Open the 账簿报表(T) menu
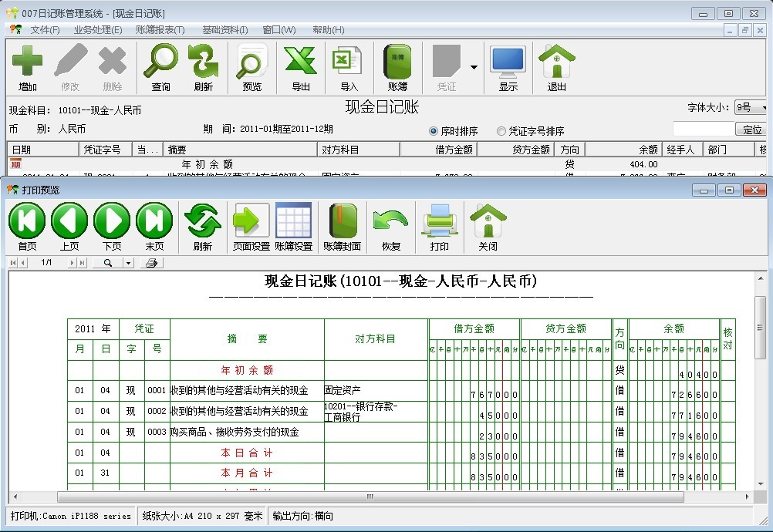 (160, 30)
